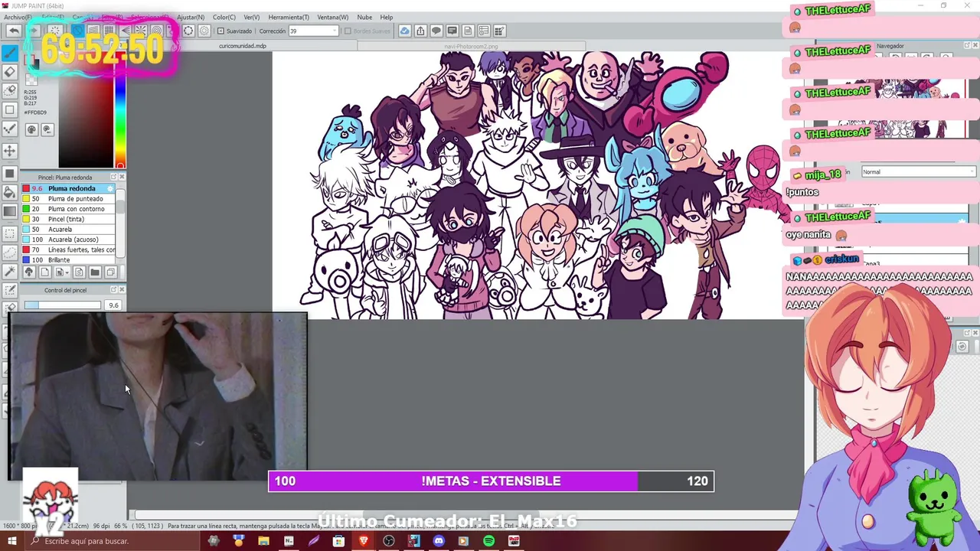This screenshot has width=980, height=551.
Task: Open the Archivo menu
Action: 18,17
